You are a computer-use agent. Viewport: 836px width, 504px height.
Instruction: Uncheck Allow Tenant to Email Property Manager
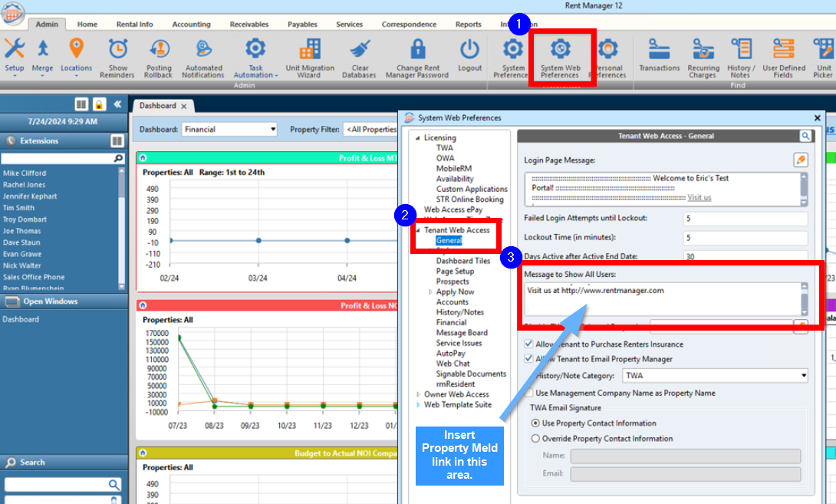tap(530, 359)
